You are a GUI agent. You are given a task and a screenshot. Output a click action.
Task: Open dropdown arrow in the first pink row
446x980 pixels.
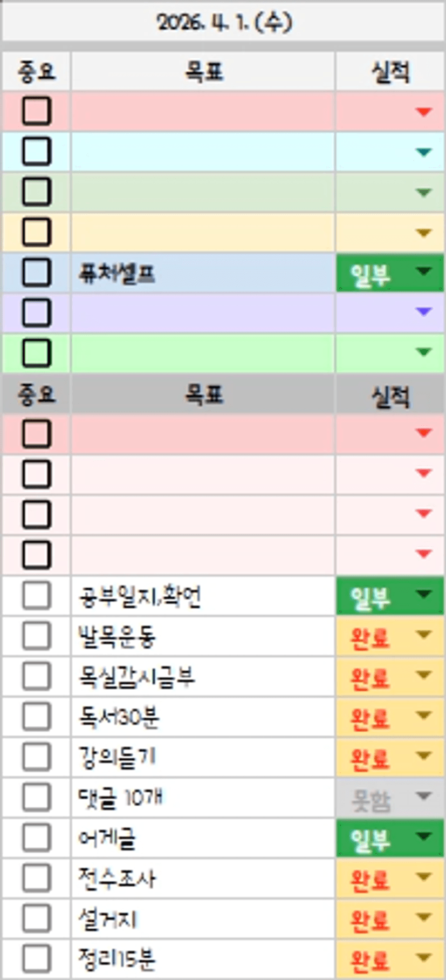pos(424,112)
